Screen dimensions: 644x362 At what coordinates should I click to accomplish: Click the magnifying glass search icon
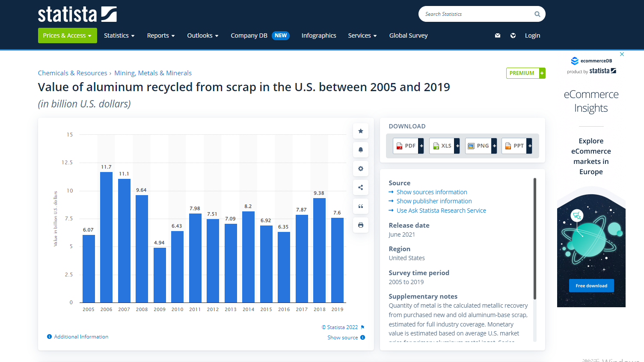pos(537,14)
